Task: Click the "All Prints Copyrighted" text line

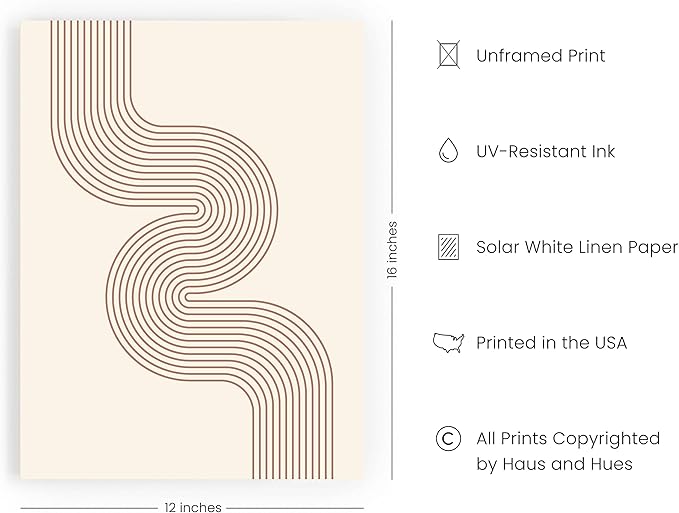Action: [567, 438]
